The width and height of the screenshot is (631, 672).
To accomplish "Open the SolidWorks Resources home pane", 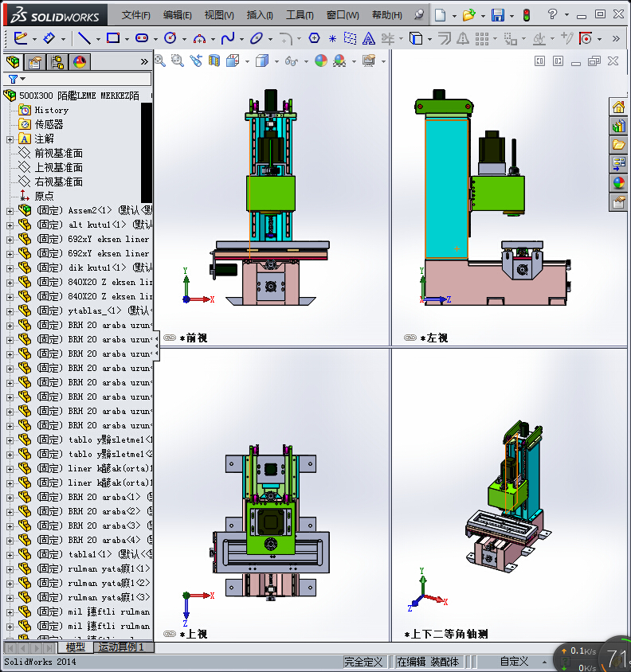I will pos(618,107).
